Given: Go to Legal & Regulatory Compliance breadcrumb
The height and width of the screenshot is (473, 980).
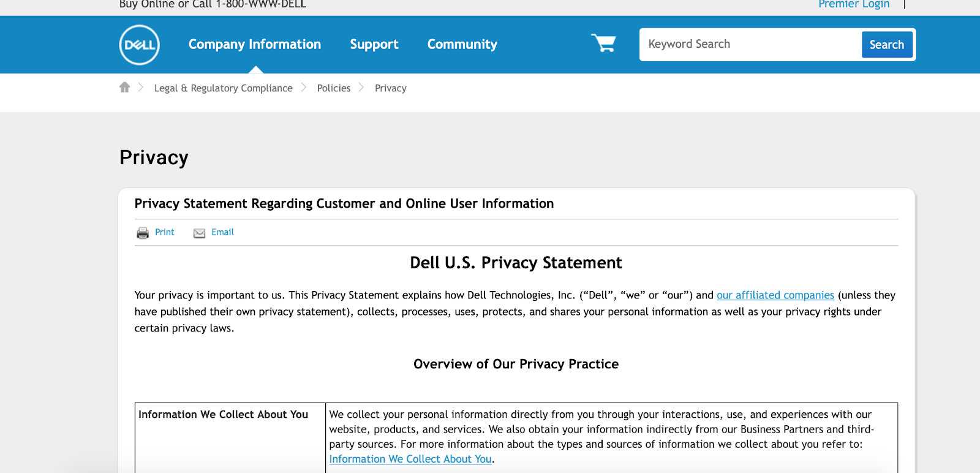Looking at the screenshot, I should [224, 88].
